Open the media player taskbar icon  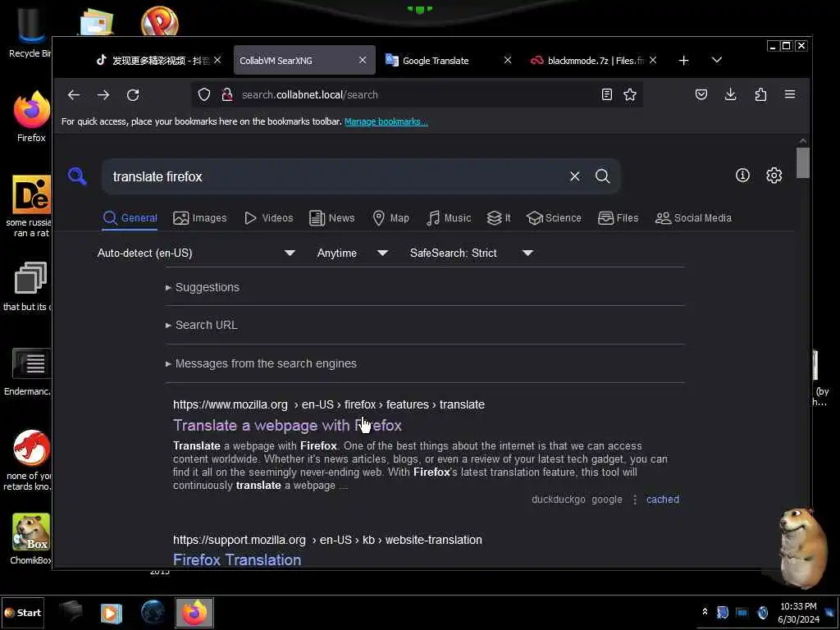pyautogui.click(x=112, y=612)
